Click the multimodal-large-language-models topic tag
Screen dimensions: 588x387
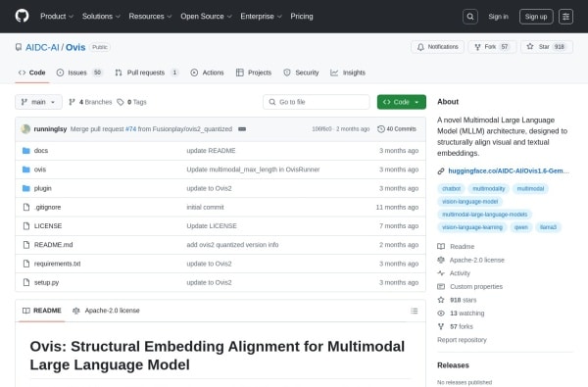[x=484, y=215]
